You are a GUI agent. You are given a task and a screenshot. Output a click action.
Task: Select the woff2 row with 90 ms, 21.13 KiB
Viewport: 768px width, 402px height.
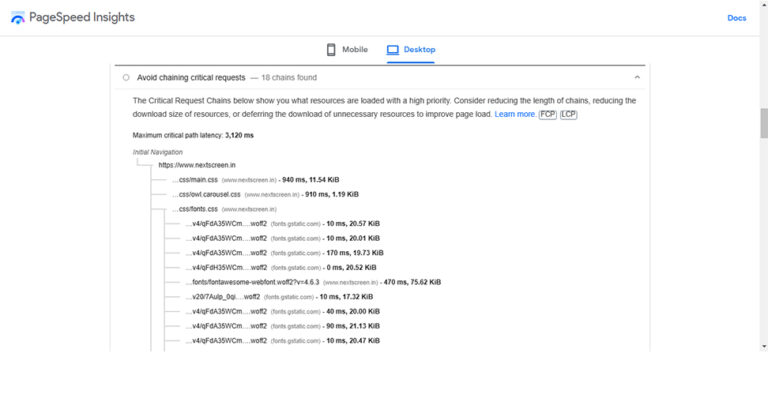[283, 326]
